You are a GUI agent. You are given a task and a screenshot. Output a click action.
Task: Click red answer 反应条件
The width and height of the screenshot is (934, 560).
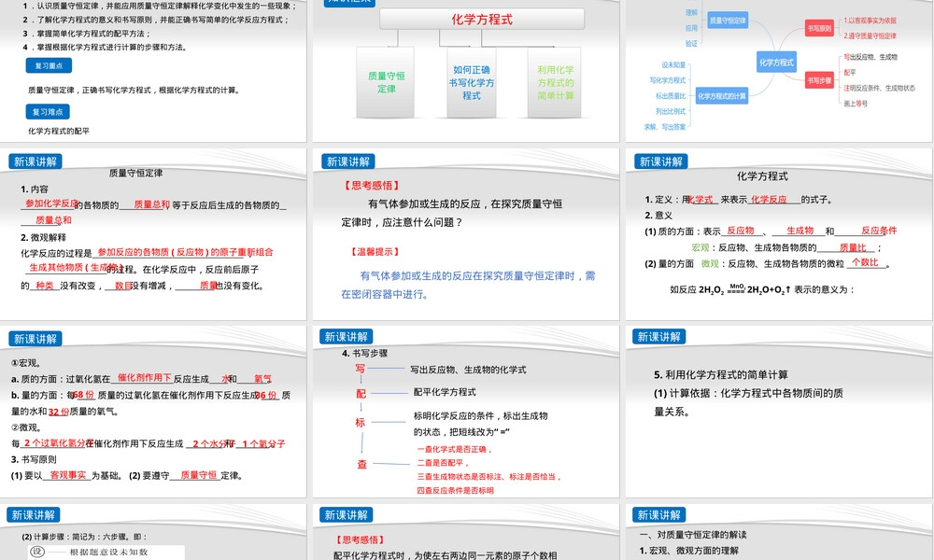[x=879, y=231]
